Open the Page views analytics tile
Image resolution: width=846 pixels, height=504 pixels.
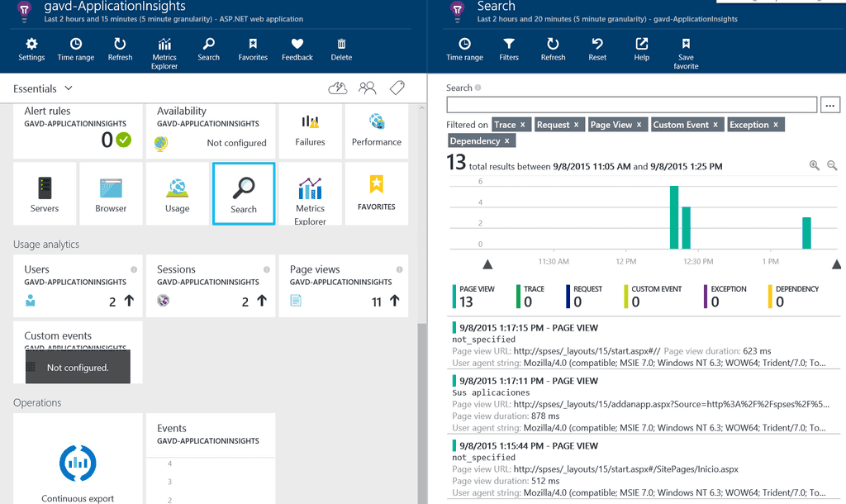pyautogui.click(x=343, y=285)
